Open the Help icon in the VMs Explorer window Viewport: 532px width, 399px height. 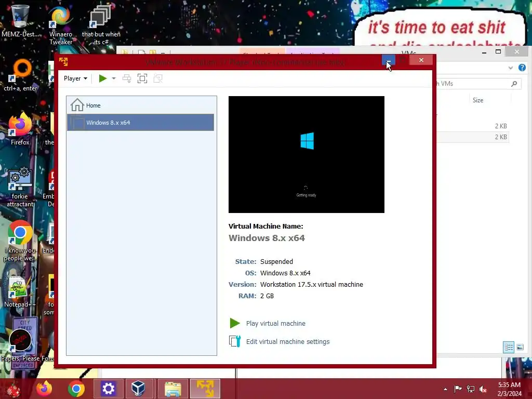[522, 68]
